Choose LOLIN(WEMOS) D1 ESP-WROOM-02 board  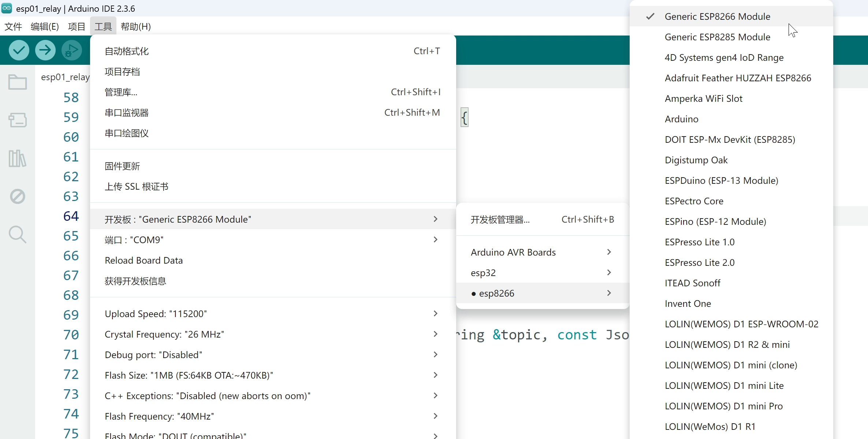(731, 324)
